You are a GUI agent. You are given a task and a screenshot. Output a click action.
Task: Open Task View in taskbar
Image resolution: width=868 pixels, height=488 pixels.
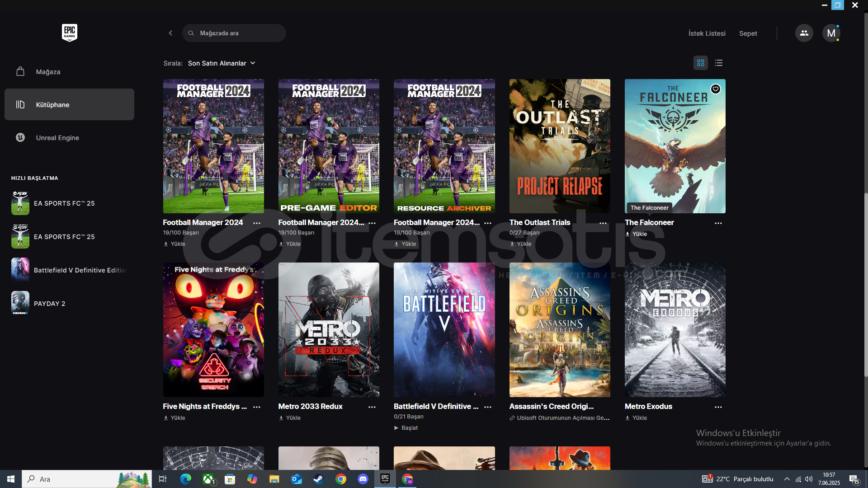point(163,479)
